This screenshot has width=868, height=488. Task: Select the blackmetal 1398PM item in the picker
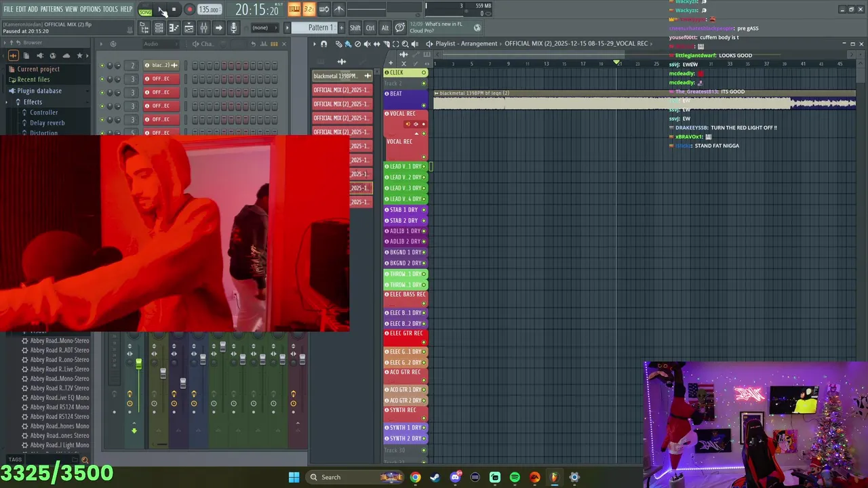tap(341, 76)
